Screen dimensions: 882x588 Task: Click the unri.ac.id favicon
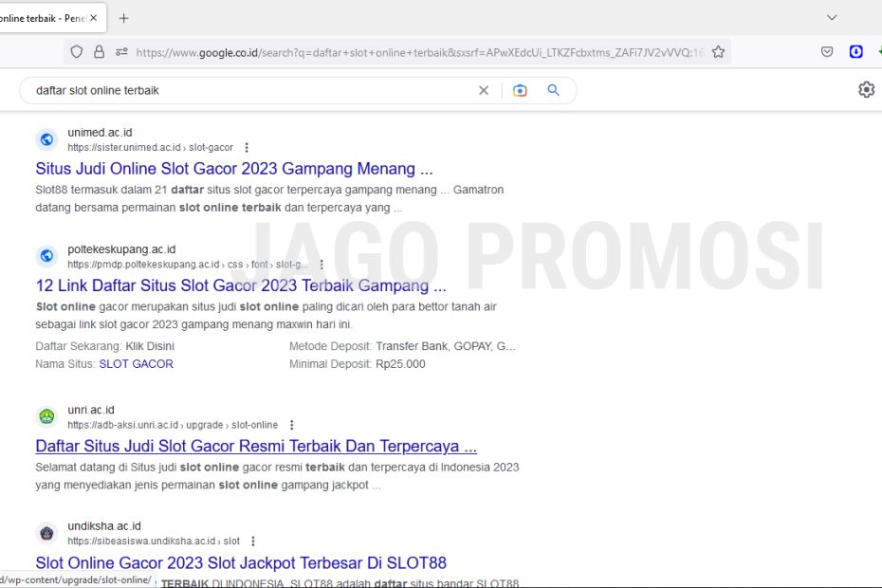click(46, 416)
